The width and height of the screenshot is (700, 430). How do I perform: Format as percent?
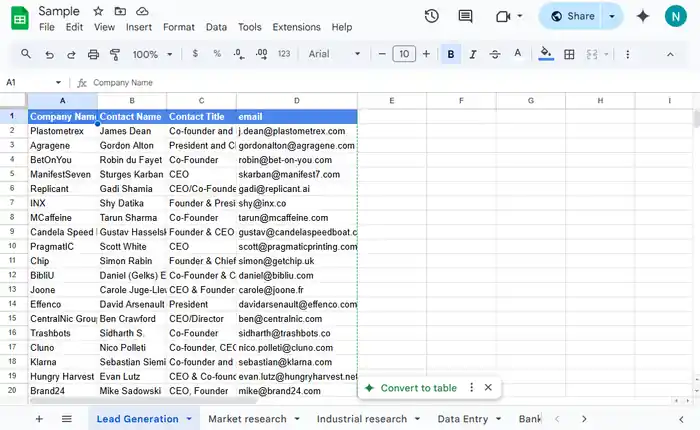[217, 54]
